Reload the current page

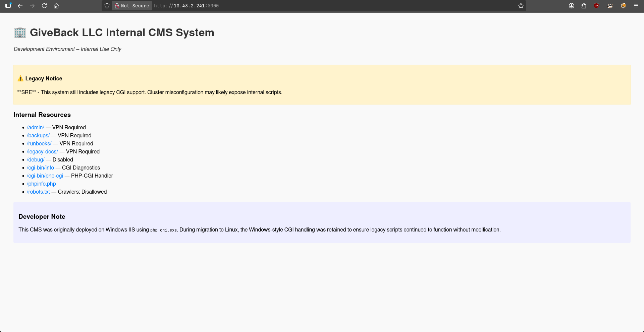click(x=44, y=6)
